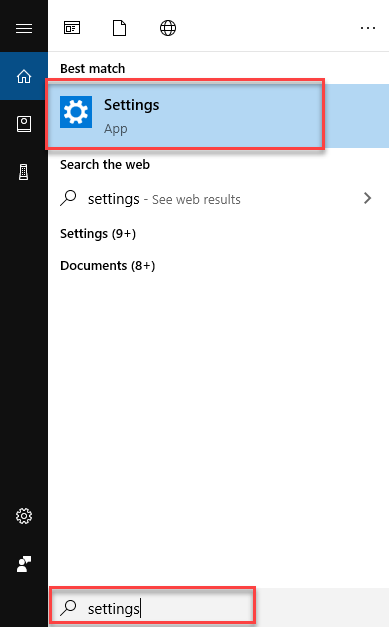Viewport: 389px width, 627px height.
Task: Click the 'Search the web' heading text
Action: [105, 164]
